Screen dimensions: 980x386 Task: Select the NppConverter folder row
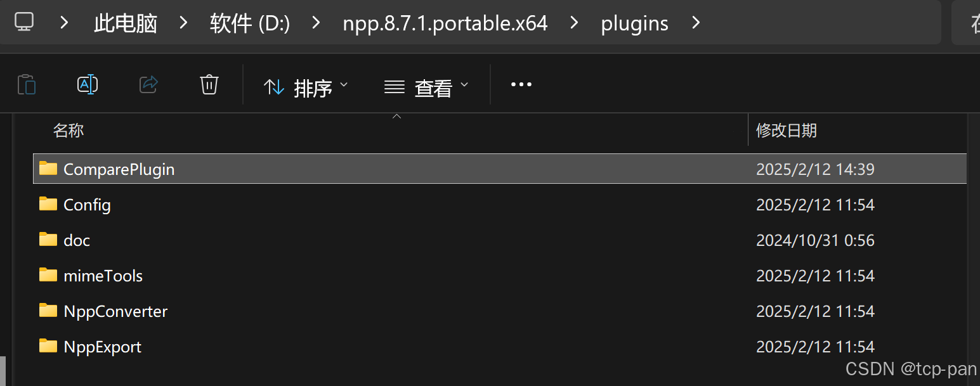pyautogui.click(x=500, y=311)
